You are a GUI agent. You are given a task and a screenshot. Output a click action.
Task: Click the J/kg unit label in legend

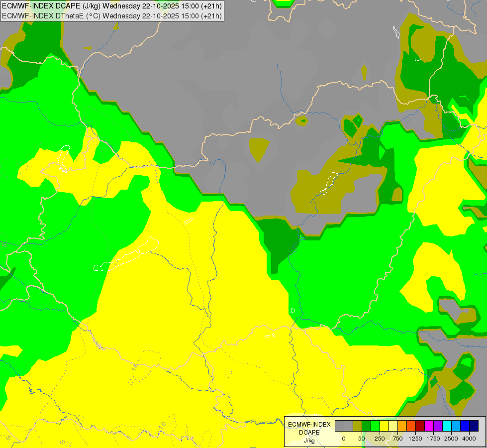coord(309,441)
